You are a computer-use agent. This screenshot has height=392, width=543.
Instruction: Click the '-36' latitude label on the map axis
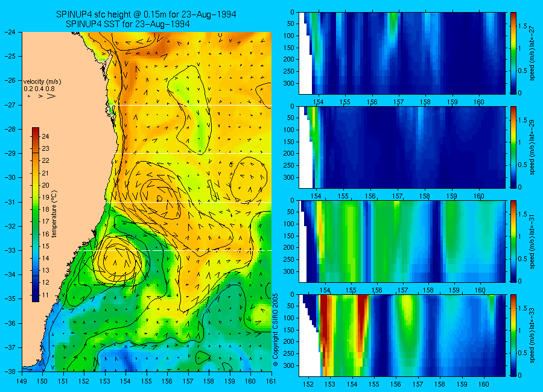point(9,323)
